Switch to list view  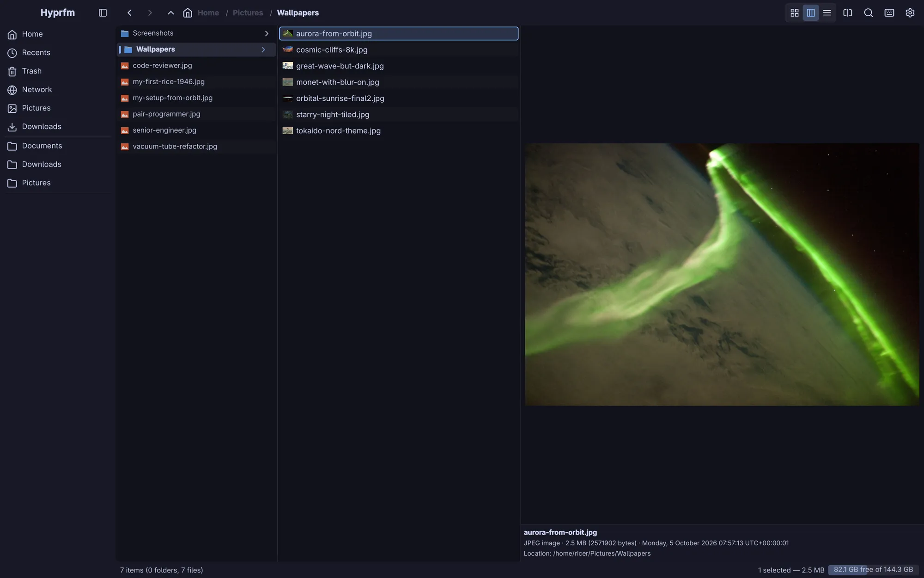tap(827, 13)
